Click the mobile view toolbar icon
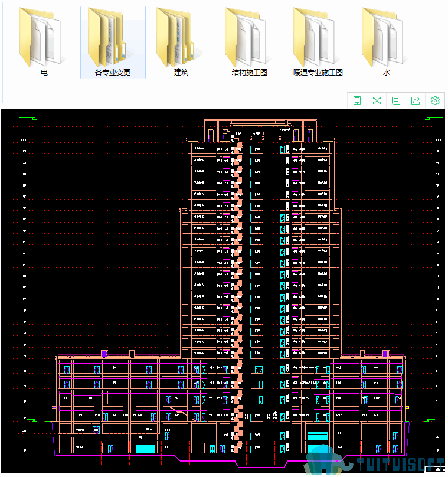 [x=357, y=101]
